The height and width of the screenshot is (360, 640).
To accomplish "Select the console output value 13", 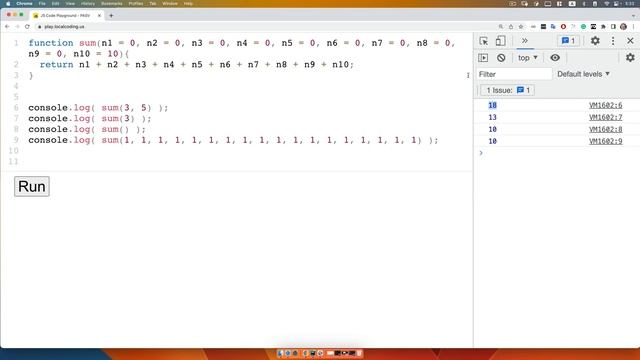I will pos(493,118).
